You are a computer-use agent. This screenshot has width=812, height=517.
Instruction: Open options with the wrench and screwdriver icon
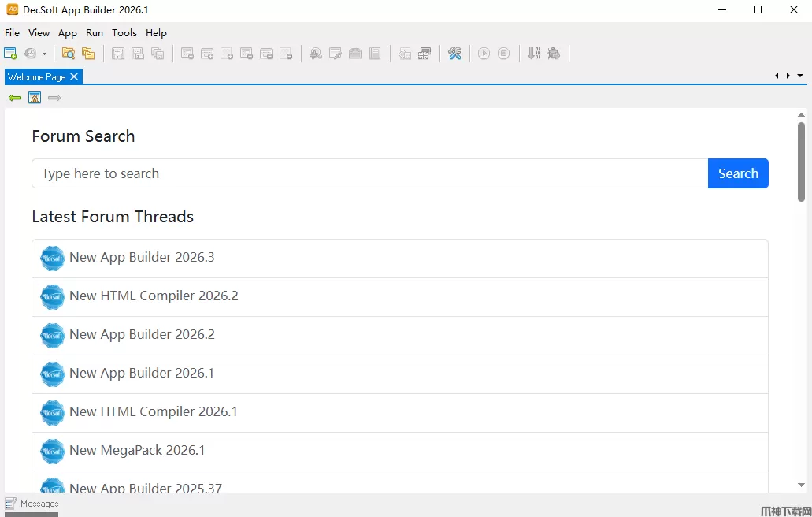coord(454,53)
